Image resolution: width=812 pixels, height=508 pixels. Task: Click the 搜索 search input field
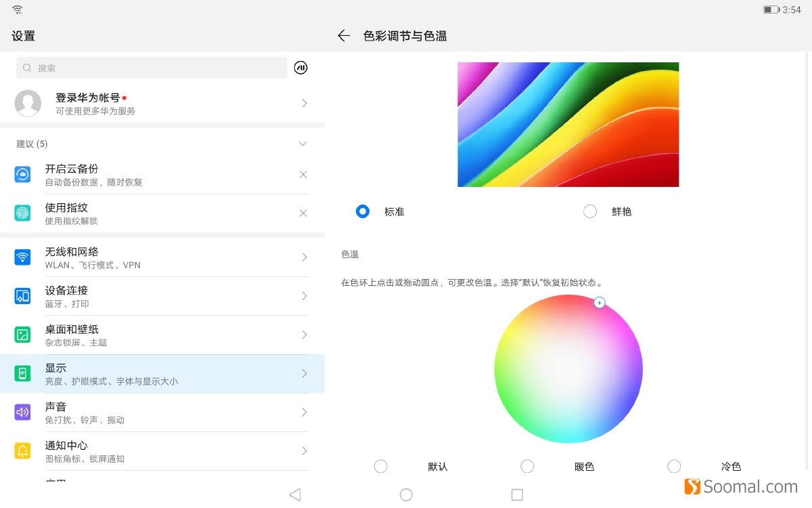(152, 68)
